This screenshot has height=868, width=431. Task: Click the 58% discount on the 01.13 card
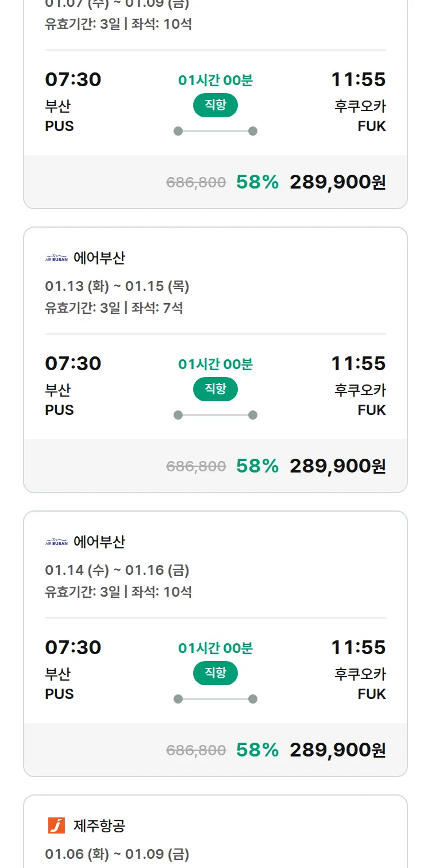(x=257, y=466)
